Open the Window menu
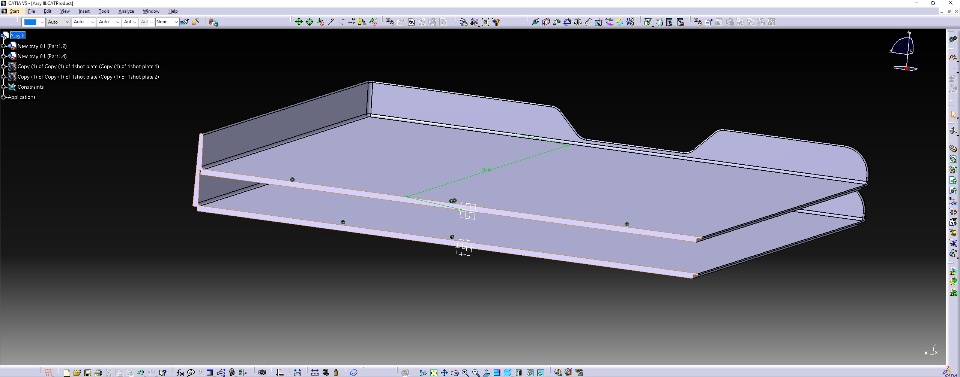 (x=151, y=11)
